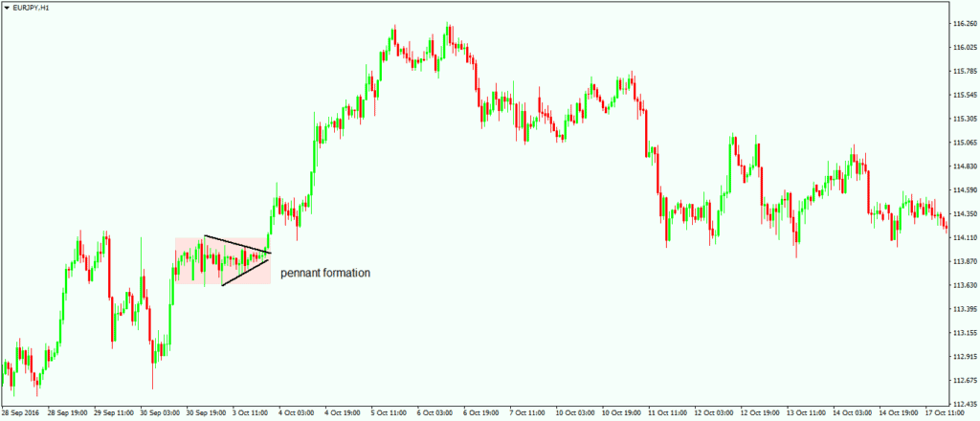The image size is (980, 421).
Task: Click the 6 Oct 19:00 time label
Action: pos(481,413)
